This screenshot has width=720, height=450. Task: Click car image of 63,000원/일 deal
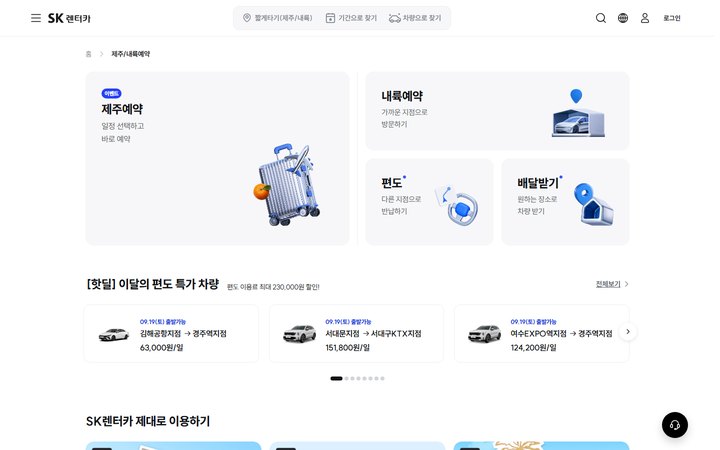point(114,334)
